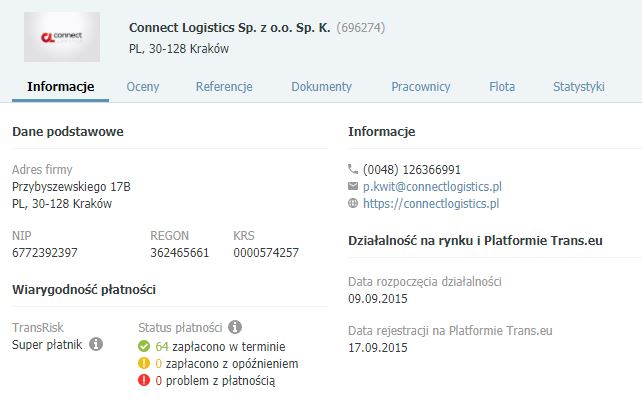Click the 0 zapłacono z opóźnieniem entry
Viewport: 642px width, 404px height.
pyautogui.click(x=227, y=363)
